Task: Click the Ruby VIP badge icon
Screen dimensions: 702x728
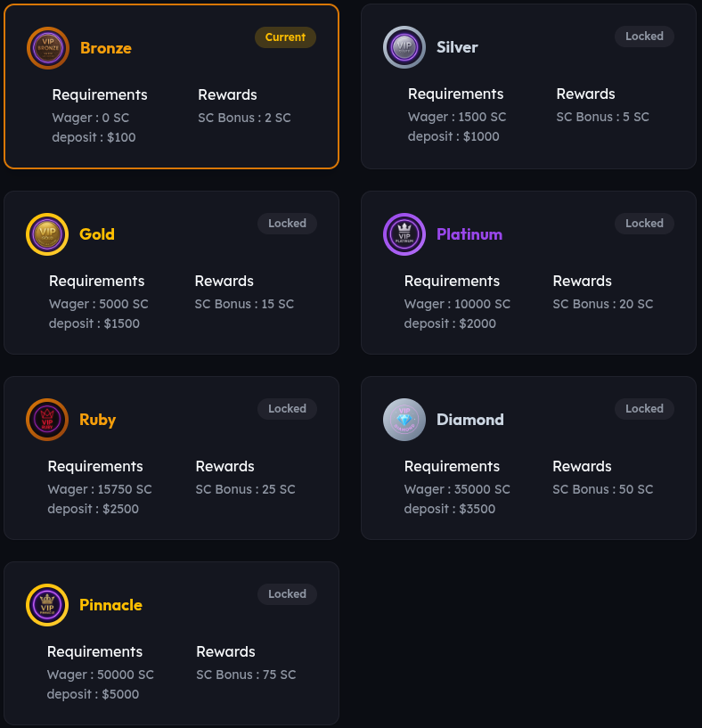Action: 47,420
